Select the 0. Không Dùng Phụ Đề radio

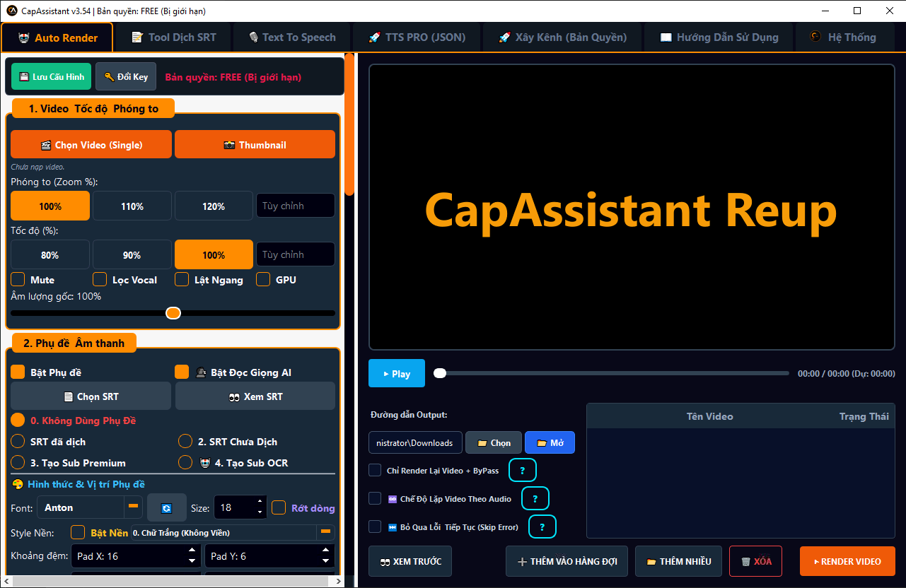coord(18,420)
